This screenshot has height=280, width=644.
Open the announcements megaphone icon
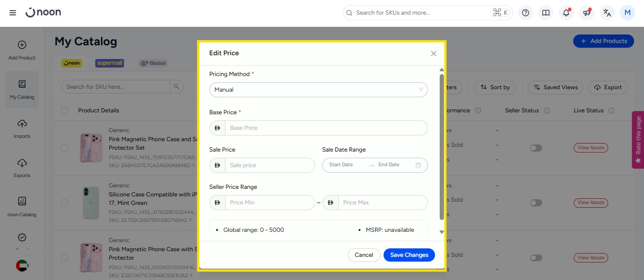[x=586, y=13]
